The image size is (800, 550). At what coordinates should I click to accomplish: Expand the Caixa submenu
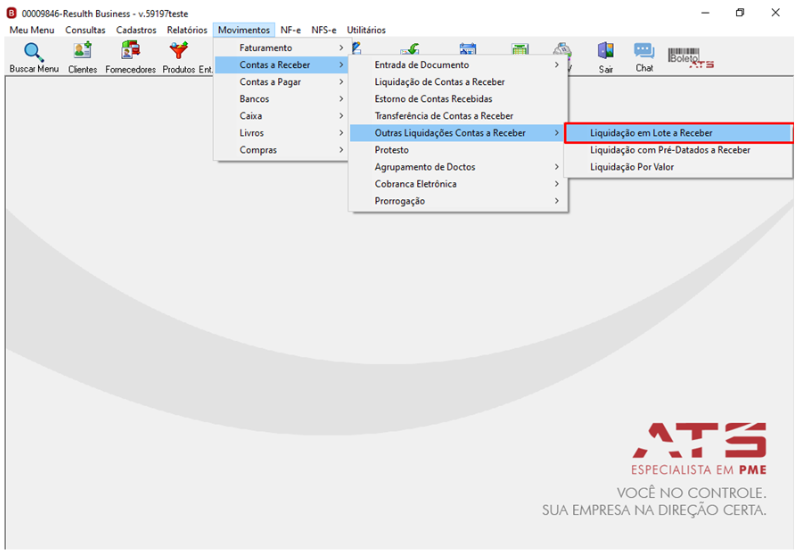tap(281, 116)
